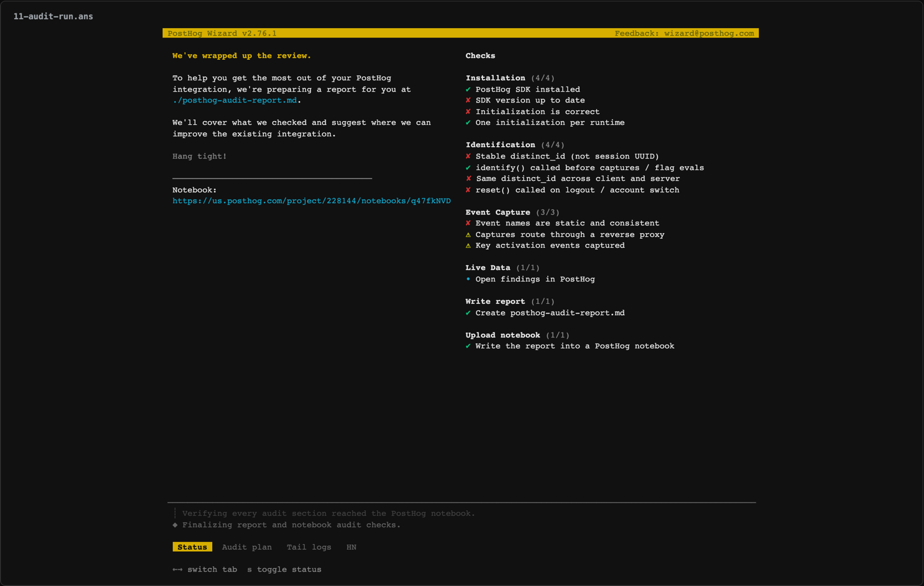Switch to the Tail logs tab
This screenshot has width=924, height=586.
[309, 547]
